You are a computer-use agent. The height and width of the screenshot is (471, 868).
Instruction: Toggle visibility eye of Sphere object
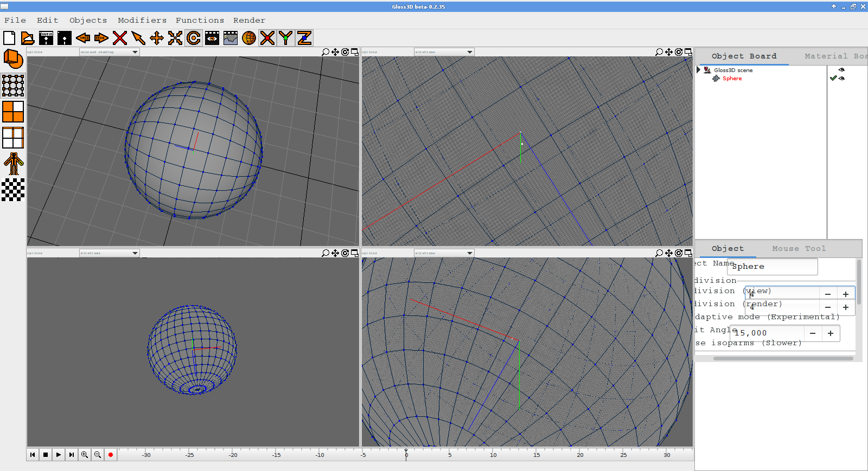click(842, 78)
